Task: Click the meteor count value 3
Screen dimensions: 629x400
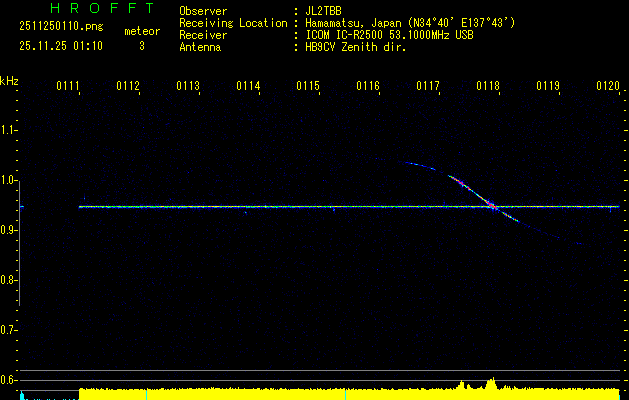Action: tap(142, 45)
